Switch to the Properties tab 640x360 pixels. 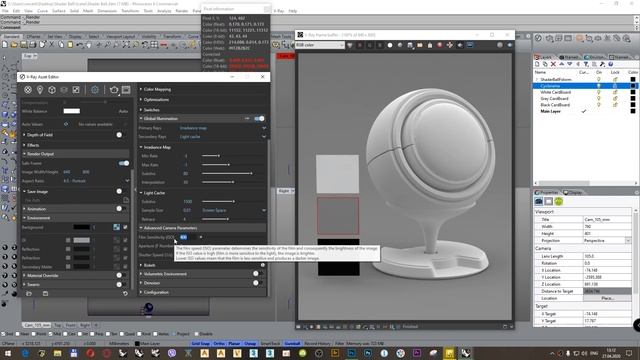[547, 193]
